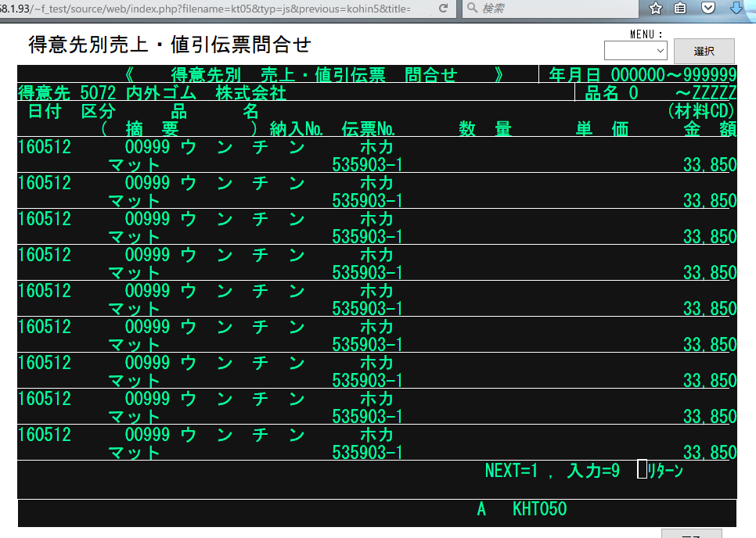Viewport: 756px width, 538px height.
Task: Select the first 160512 record row
Action: (x=45, y=147)
